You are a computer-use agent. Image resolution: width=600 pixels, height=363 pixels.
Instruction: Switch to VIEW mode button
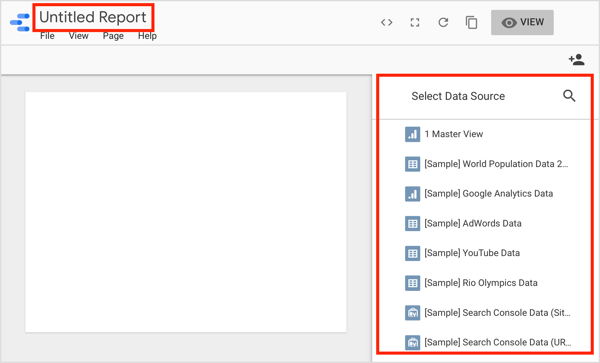(x=522, y=23)
